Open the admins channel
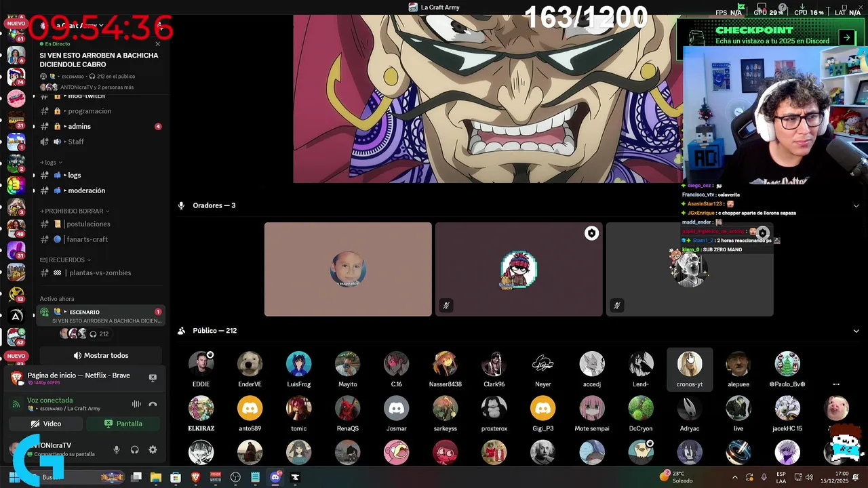The height and width of the screenshot is (488, 868). 100,126
